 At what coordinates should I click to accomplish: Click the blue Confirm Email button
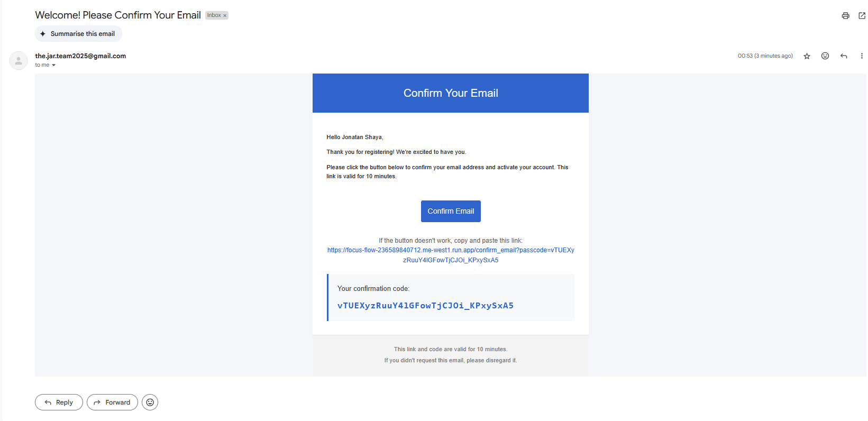coord(451,211)
